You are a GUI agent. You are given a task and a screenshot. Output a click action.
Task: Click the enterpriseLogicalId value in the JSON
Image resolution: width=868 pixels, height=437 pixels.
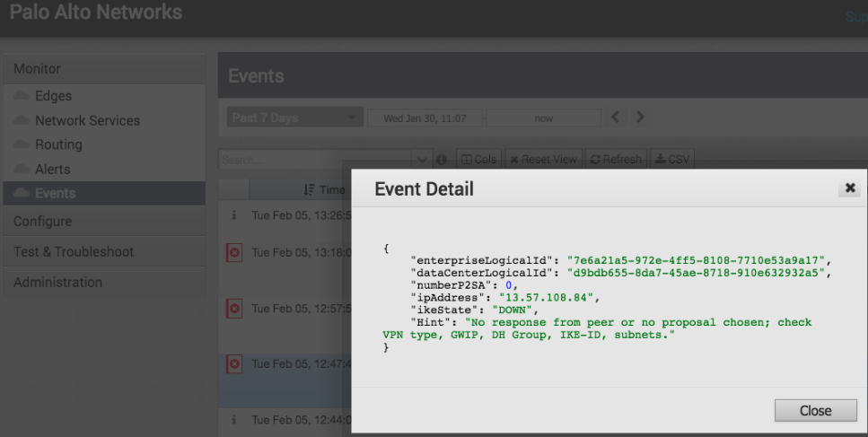coord(696,260)
